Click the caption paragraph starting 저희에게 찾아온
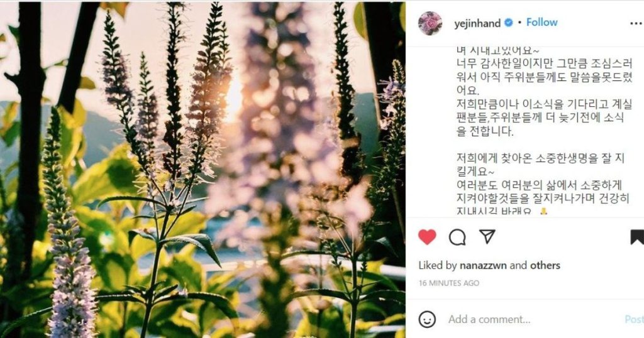 (x=540, y=165)
